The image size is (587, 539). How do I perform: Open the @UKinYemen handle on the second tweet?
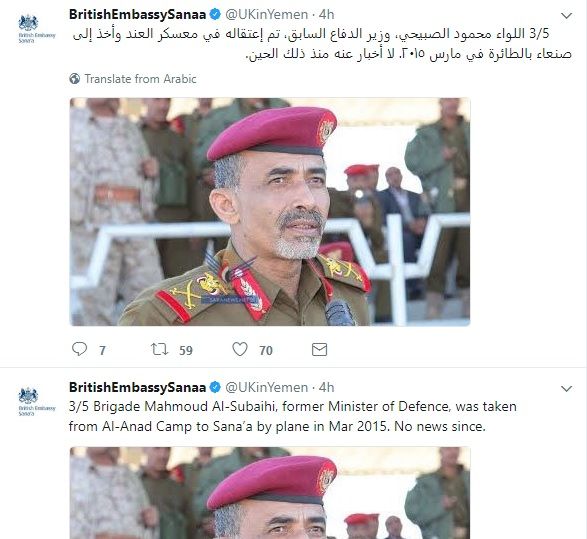tap(267, 387)
